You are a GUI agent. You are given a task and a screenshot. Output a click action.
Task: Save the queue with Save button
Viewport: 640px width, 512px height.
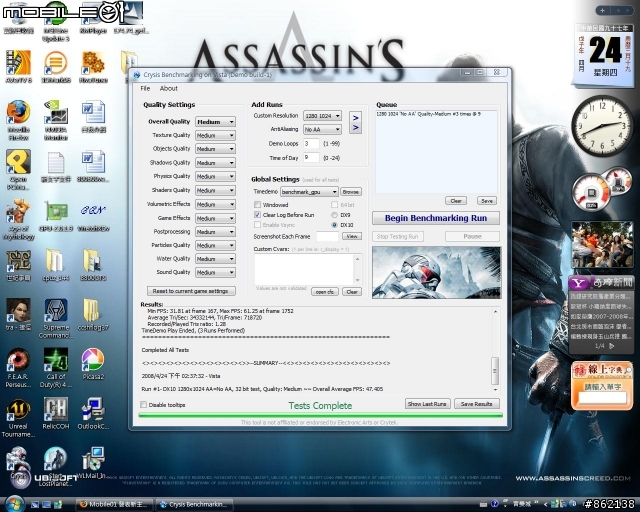pos(487,201)
